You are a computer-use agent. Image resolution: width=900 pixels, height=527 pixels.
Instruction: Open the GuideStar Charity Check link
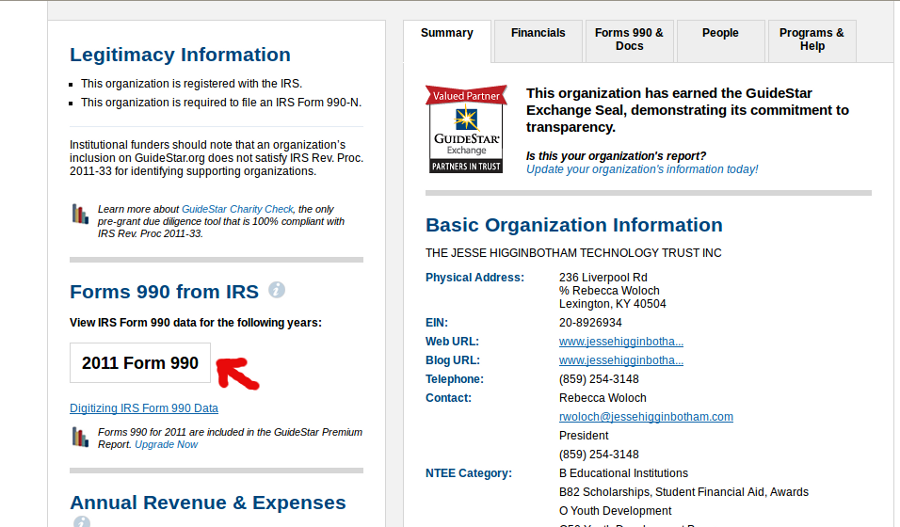click(238, 210)
